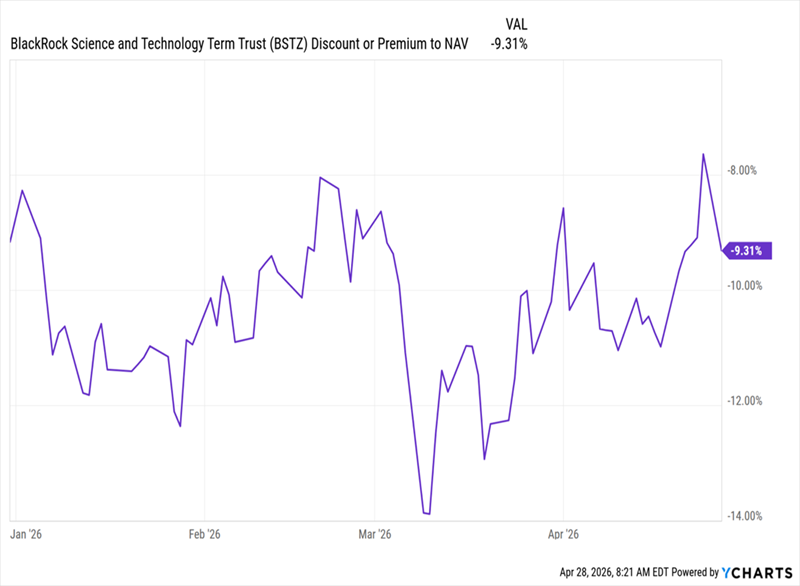Click the early January peak of the line

coord(22,190)
